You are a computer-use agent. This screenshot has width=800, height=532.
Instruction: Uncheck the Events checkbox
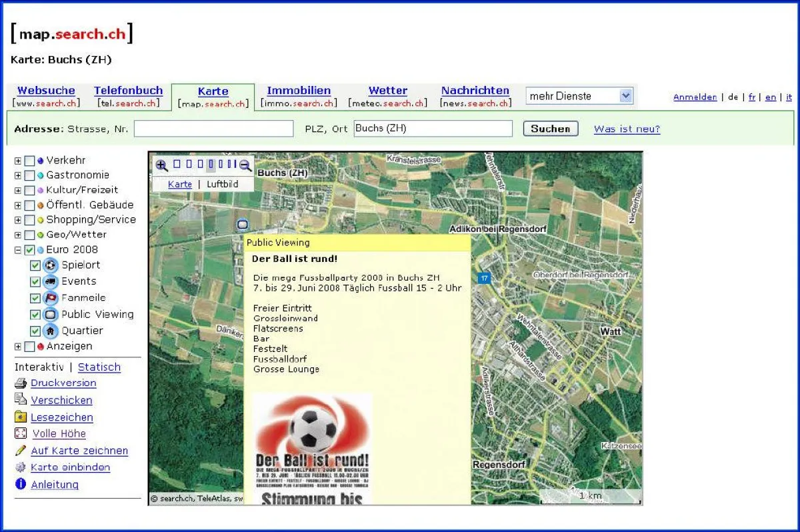pos(36,281)
